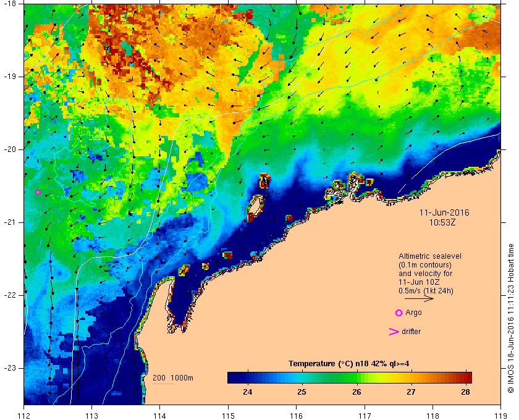The width and height of the screenshot is (519, 420).
Task: Click the 'Temperature (°C) n18 42% ql>=4' title
Action: [x=349, y=364]
